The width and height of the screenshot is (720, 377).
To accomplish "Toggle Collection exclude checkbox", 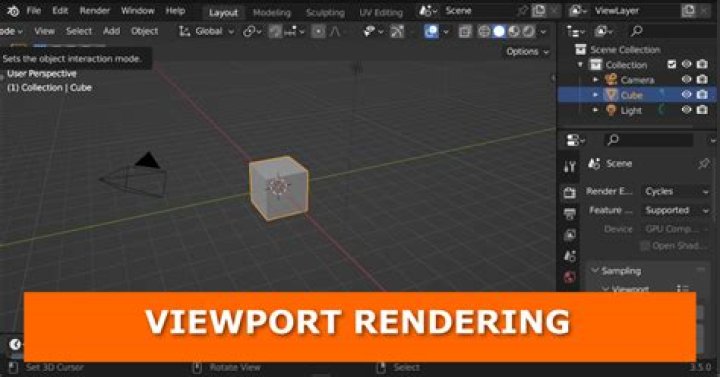I will click(x=671, y=64).
